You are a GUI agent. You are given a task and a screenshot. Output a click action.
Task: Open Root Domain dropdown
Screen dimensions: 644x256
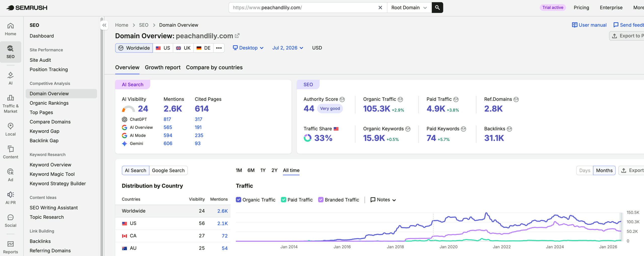(x=409, y=8)
